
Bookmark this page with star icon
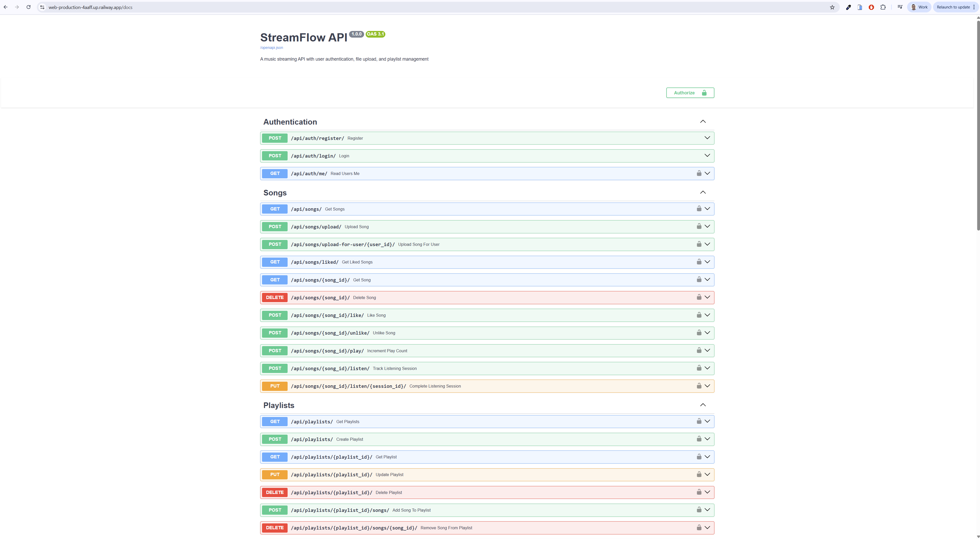(x=832, y=7)
